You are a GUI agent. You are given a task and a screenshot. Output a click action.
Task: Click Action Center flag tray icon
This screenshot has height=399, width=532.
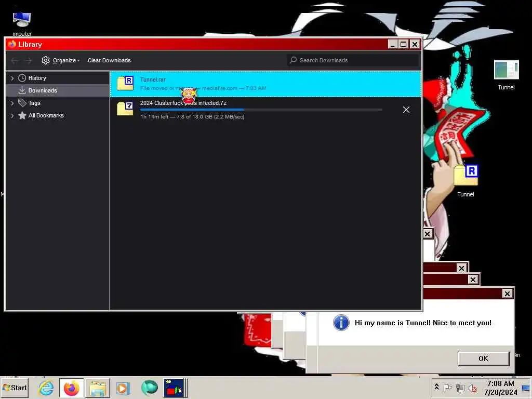click(447, 388)
